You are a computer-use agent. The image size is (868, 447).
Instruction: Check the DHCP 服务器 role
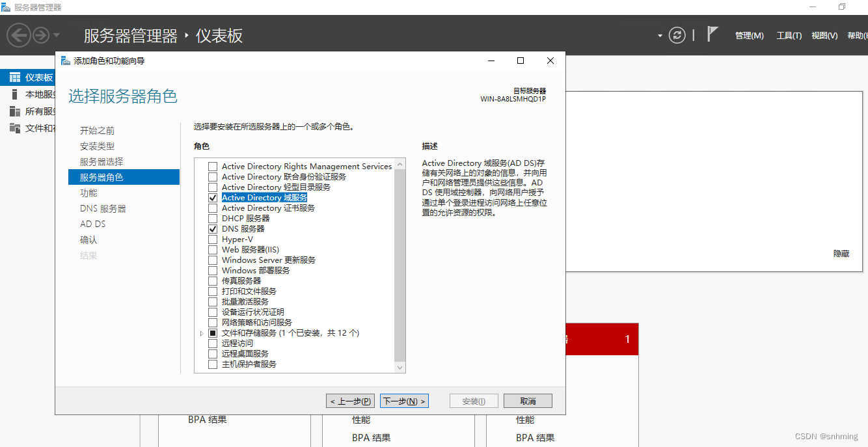point(213,219)
